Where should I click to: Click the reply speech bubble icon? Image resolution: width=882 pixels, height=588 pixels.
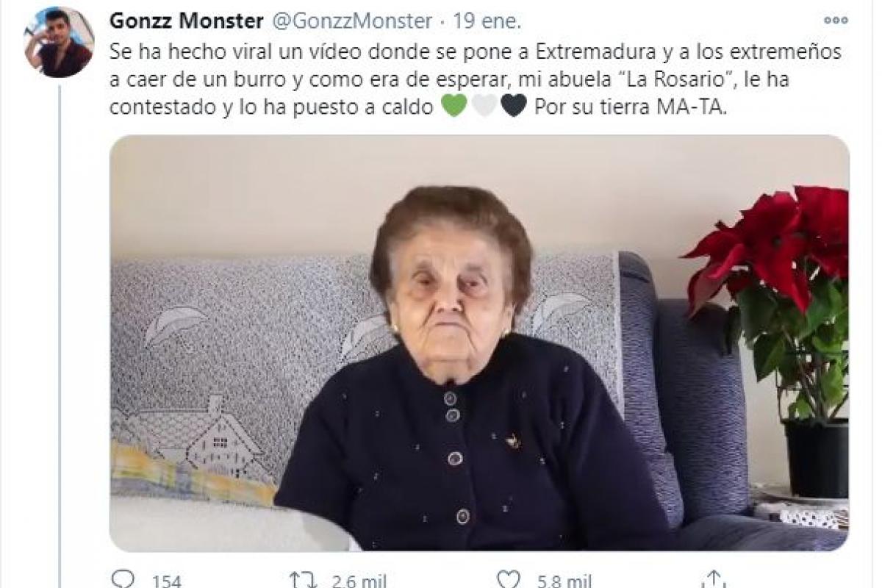pos(121,581)
